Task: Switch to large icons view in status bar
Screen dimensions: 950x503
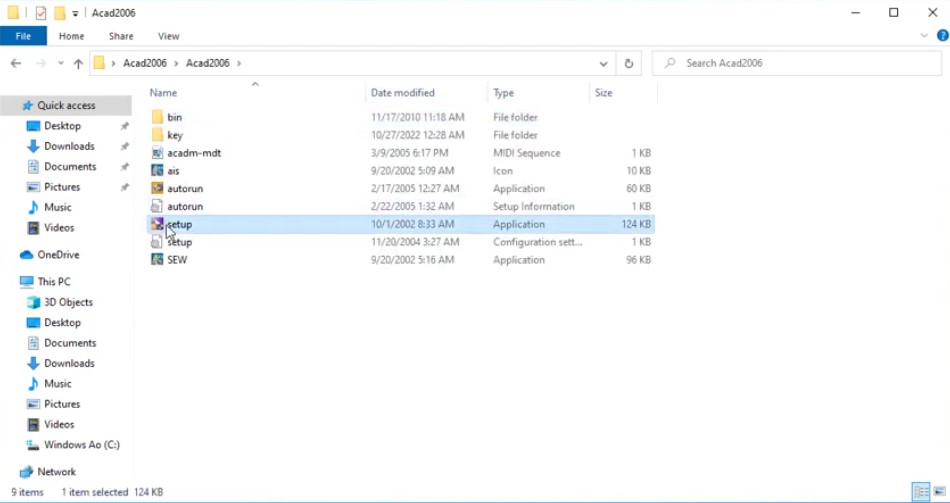Action: point(938,492)
